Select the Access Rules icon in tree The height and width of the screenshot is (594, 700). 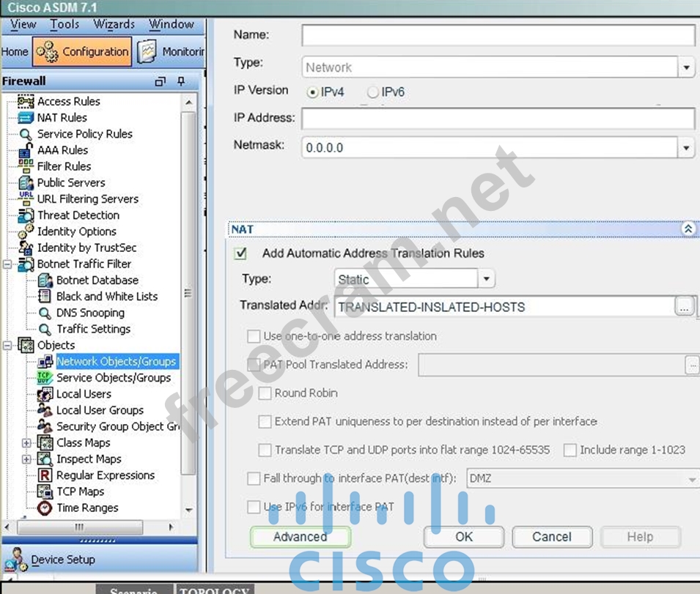[26, 102]
